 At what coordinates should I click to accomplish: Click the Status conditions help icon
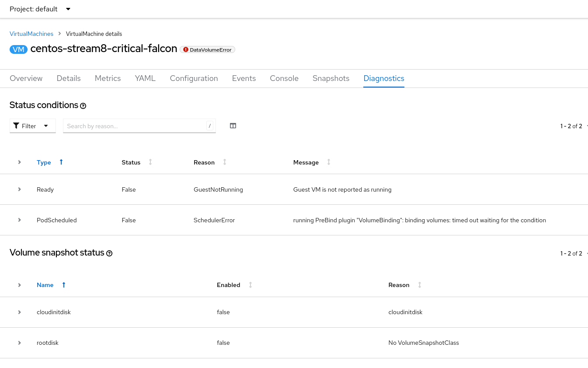[x=83, y=106]
